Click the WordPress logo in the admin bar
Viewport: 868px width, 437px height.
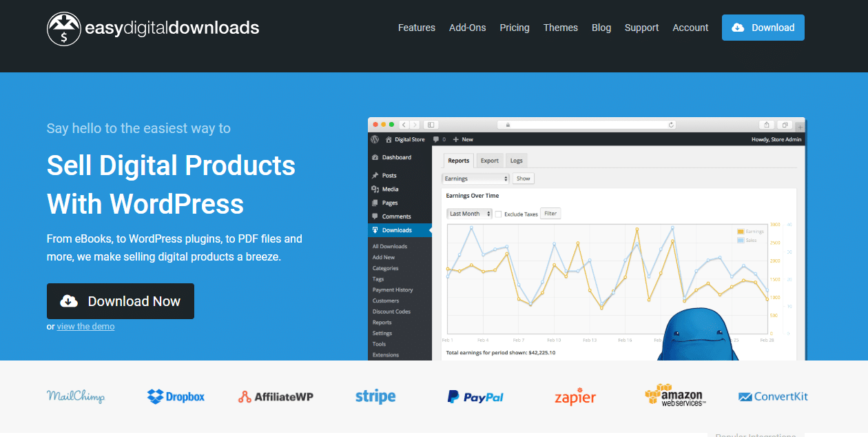[x=374, y=139]
